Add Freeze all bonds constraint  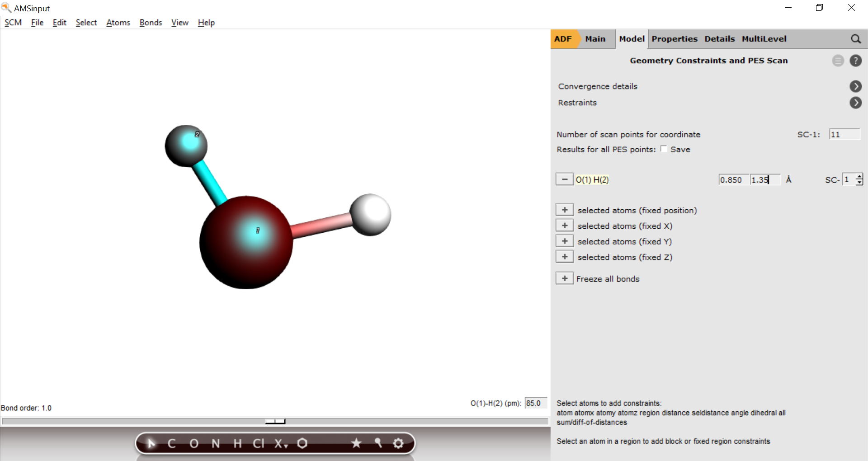[564, 278]
